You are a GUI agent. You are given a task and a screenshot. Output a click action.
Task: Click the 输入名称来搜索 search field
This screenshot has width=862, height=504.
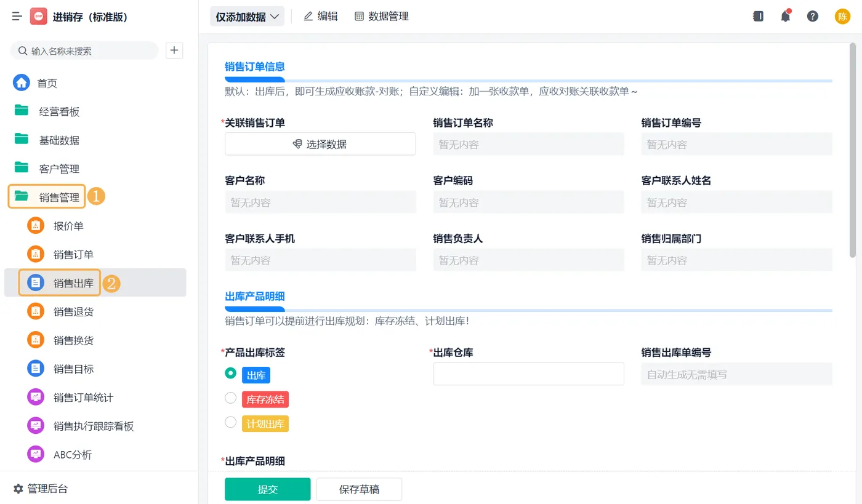tap(84, 51)
